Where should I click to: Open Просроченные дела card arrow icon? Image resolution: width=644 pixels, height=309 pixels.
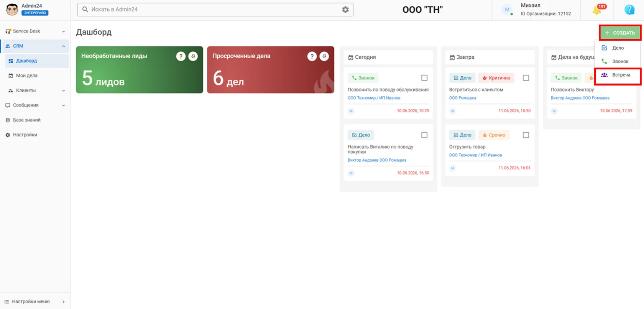[x=324, y=56]
